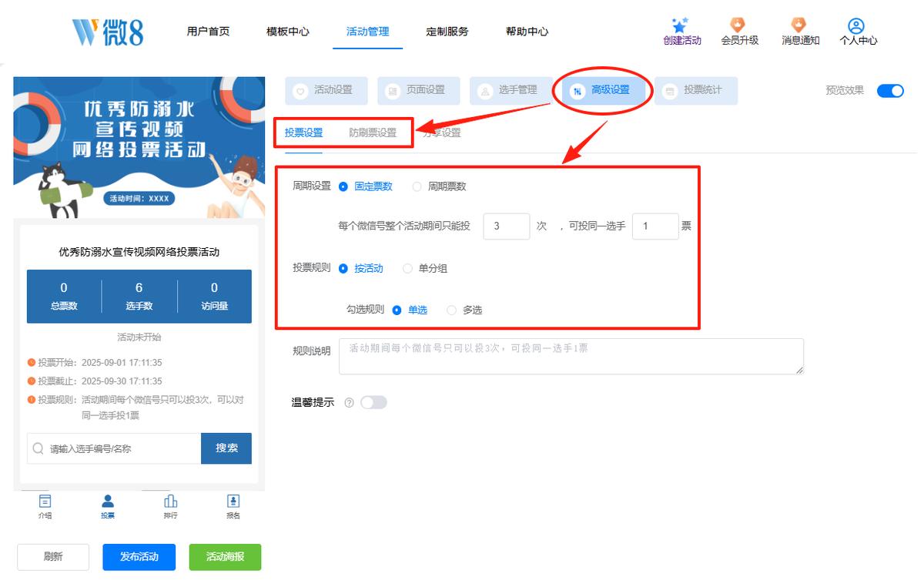Click the 介绍 icon in preview
Viewport: 924px width, 587px height.
pos(45,501)
